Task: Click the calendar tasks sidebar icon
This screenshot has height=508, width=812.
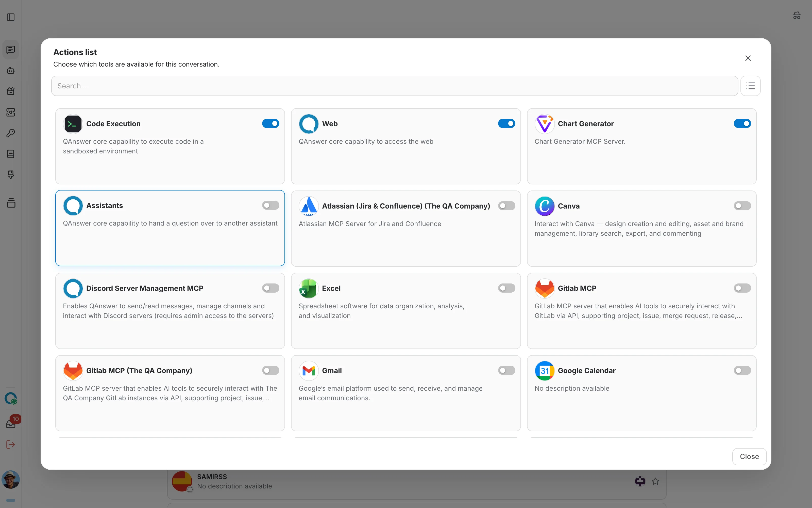Action: 11,91
